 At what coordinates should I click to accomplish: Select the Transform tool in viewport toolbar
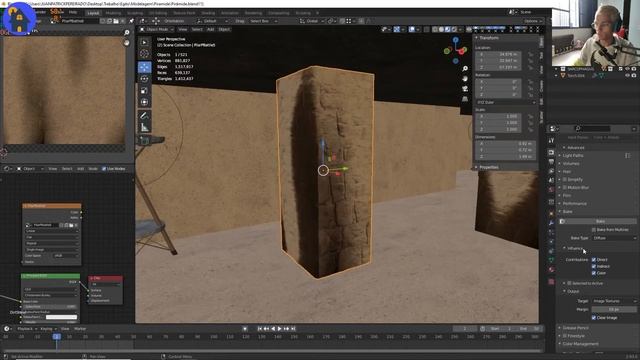(x=144, y=102)
